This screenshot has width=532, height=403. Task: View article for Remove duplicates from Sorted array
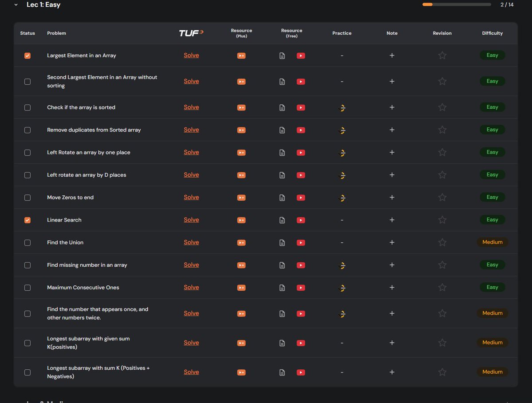[x=282, y=130]
